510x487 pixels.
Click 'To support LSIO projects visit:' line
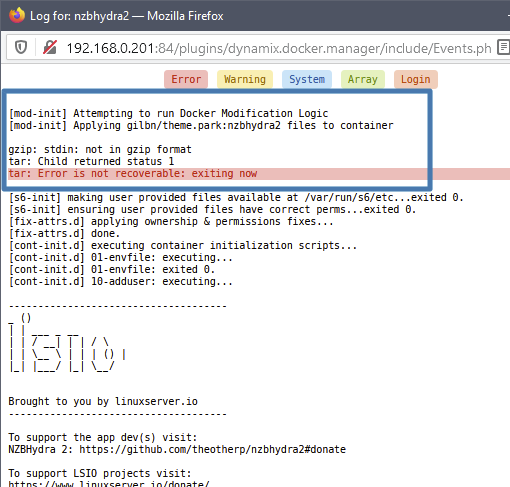(x=100, y=473)
